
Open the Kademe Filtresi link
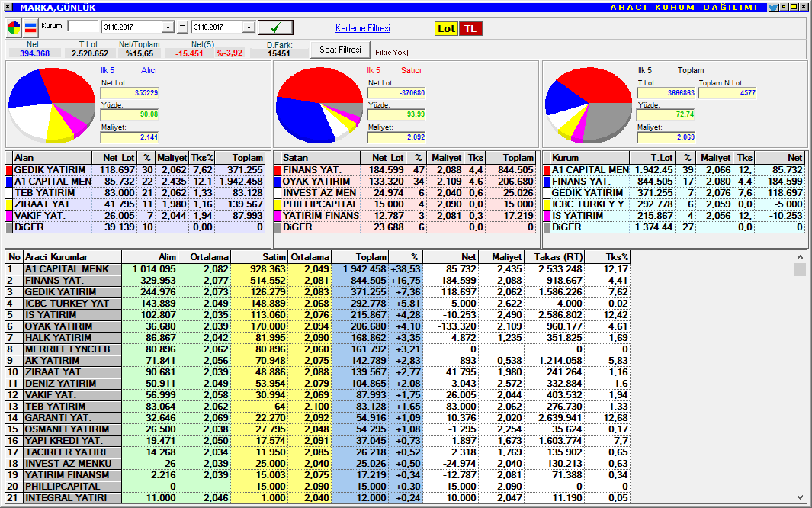click(362, 28)
